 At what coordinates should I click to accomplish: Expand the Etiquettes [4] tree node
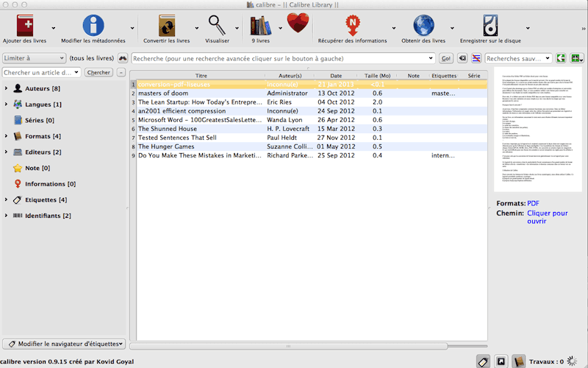6,199
